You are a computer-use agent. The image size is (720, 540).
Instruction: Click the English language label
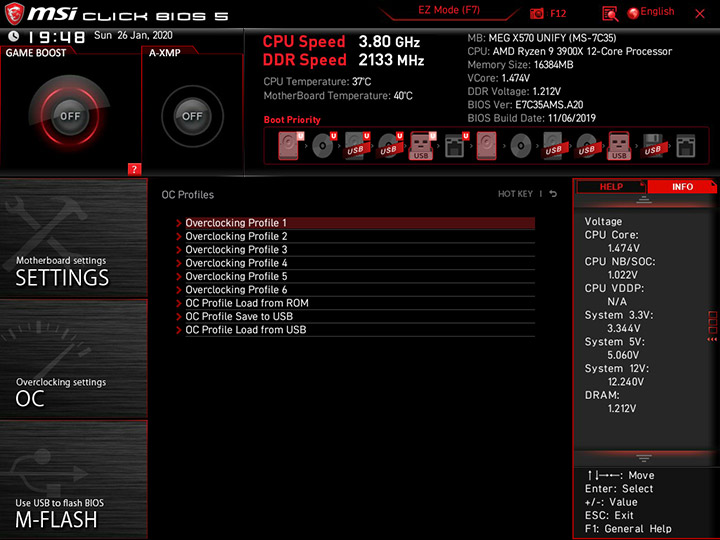pyautogui.click(x=657, y=11)
